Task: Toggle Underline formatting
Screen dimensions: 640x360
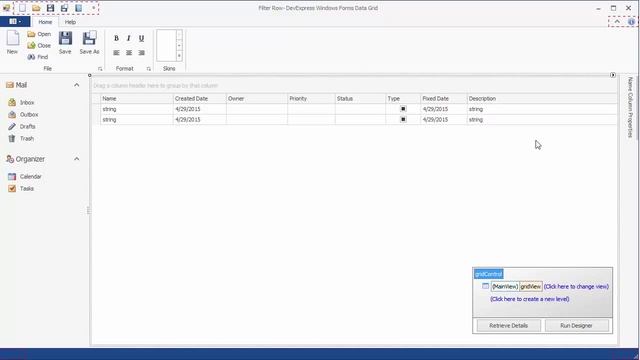Action: [141, 38]
